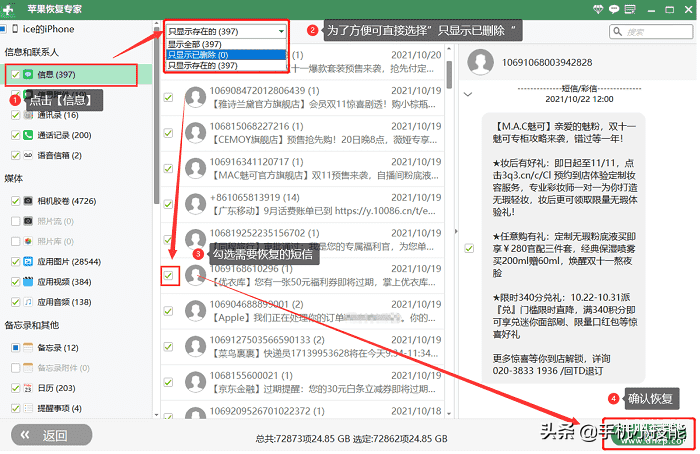Select 提醒事项 (4) in sidebar
This screenshot has height=454, width=700.
click(59, 408)
